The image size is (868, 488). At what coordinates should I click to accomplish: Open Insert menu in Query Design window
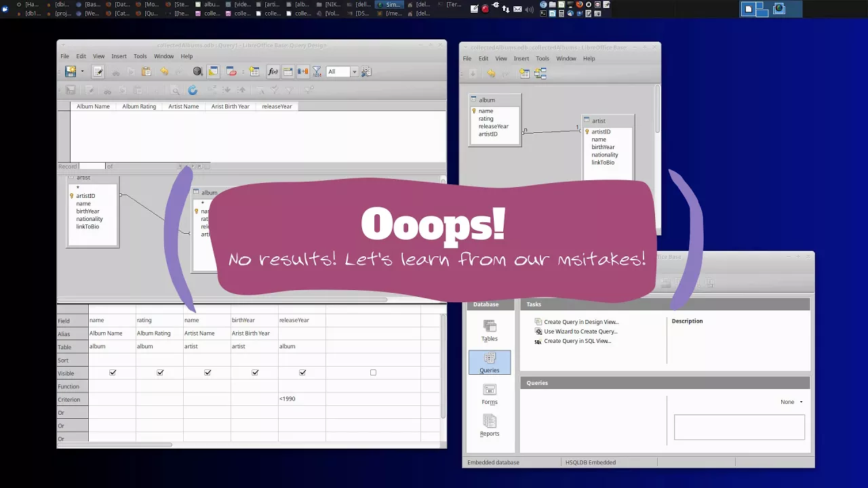click(x=119, y=56)
